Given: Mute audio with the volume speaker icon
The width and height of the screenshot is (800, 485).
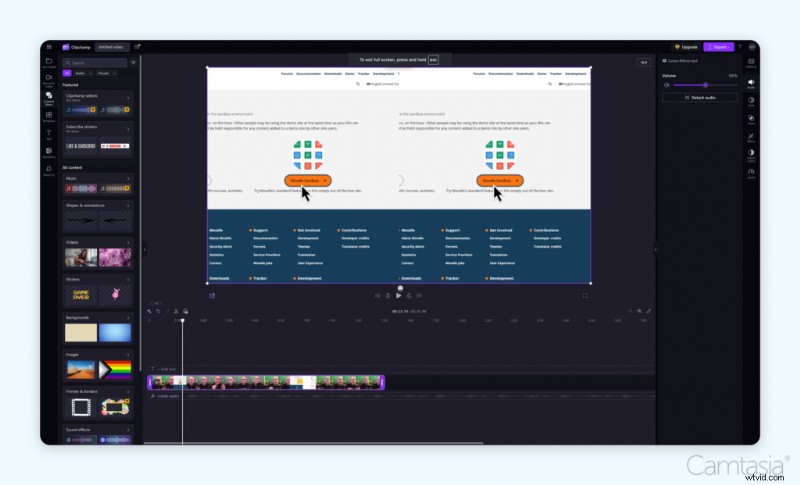Looking at the screenshot, I should pyautogui.click(x=667, y=85).
